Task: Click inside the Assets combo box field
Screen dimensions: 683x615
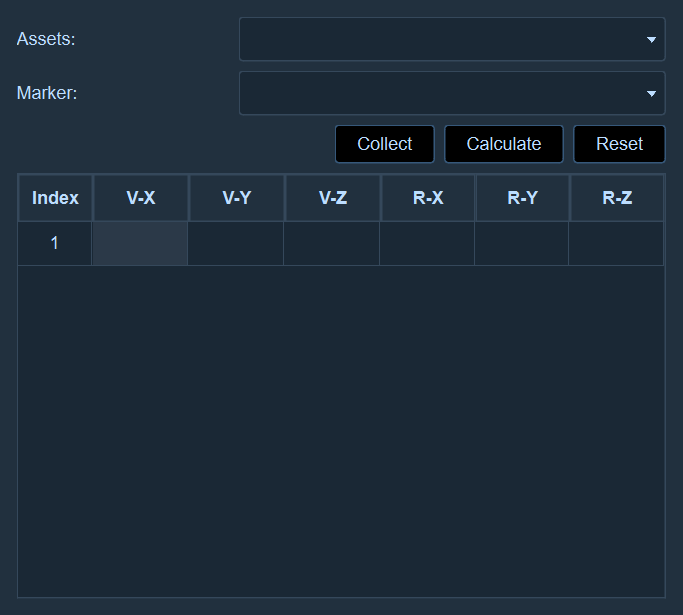Action: click(452, 39)
